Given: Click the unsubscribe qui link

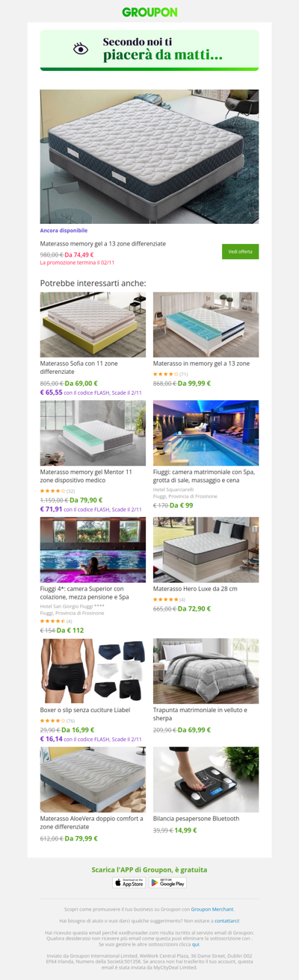Looking at the screenshot, I should pyautogui.click(x=196, y=944).
